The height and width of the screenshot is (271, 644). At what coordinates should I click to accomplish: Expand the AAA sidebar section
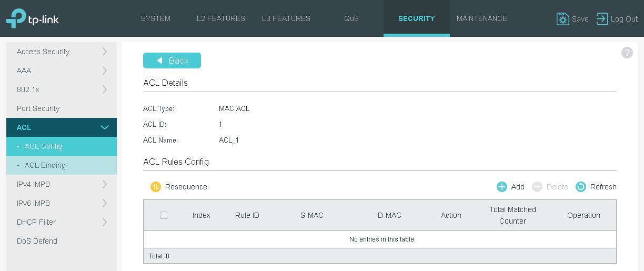click(x=62, y=71)
